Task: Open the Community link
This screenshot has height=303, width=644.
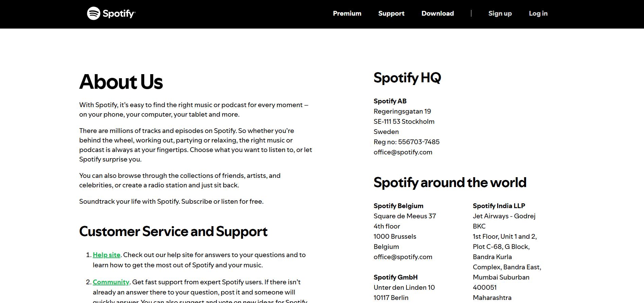Action: pos(111,282)
